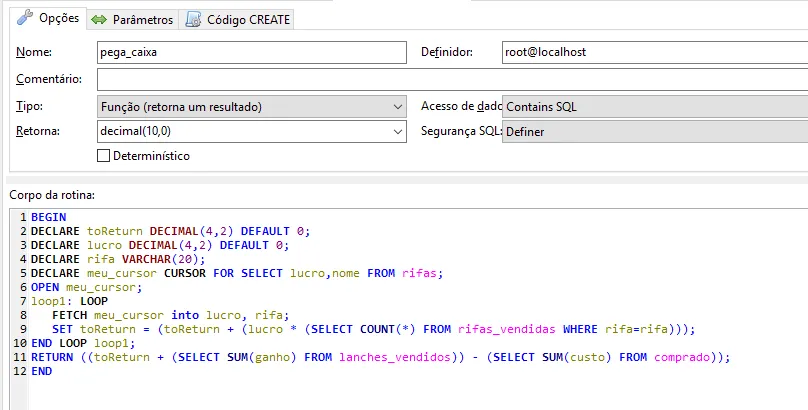This screenshot has width=808, height=410.
Task: Click the Código CREATE tab icon
Action: (193, 20)
